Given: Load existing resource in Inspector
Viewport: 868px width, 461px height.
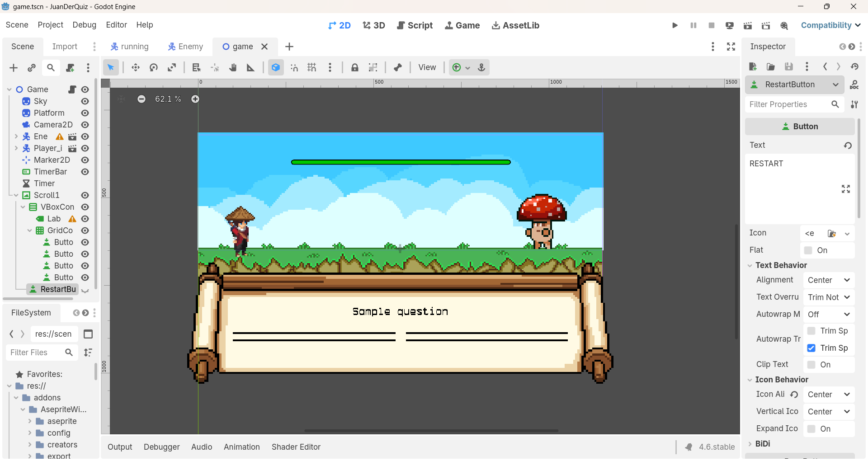Looking at the screenshot, I should 771,66.
